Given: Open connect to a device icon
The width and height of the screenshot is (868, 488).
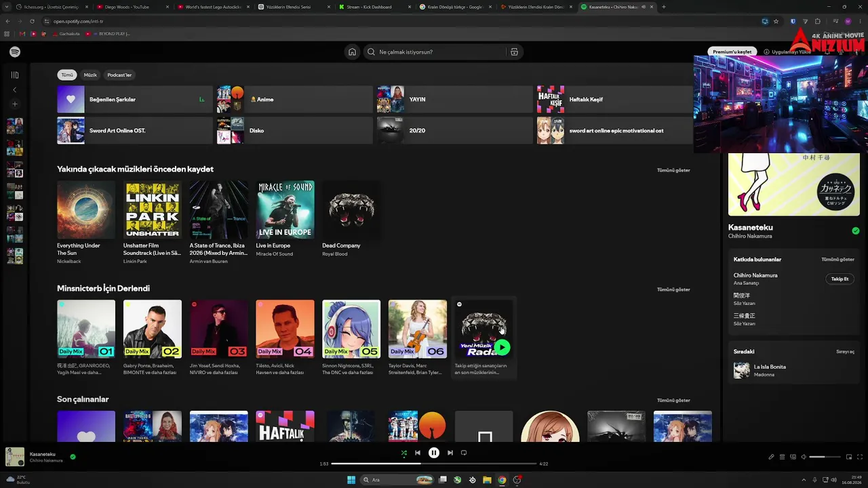Looking at the screenshot, I should (793, 457).
